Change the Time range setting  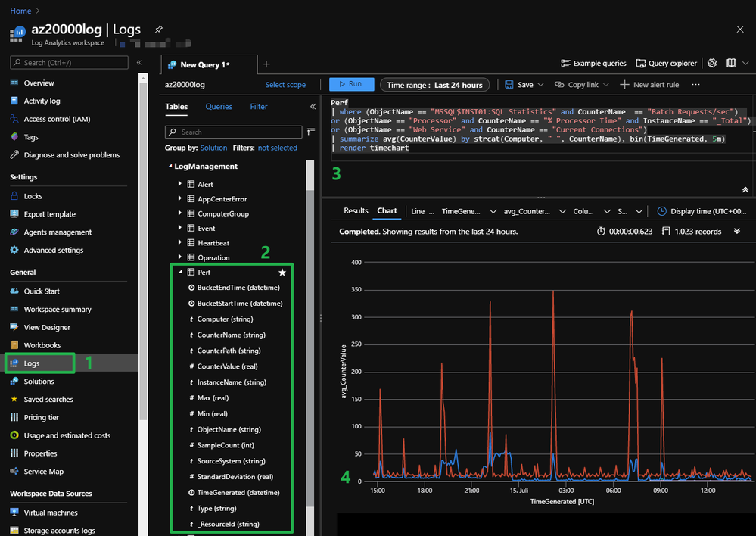pyautogui.click(x=434, y=85)
